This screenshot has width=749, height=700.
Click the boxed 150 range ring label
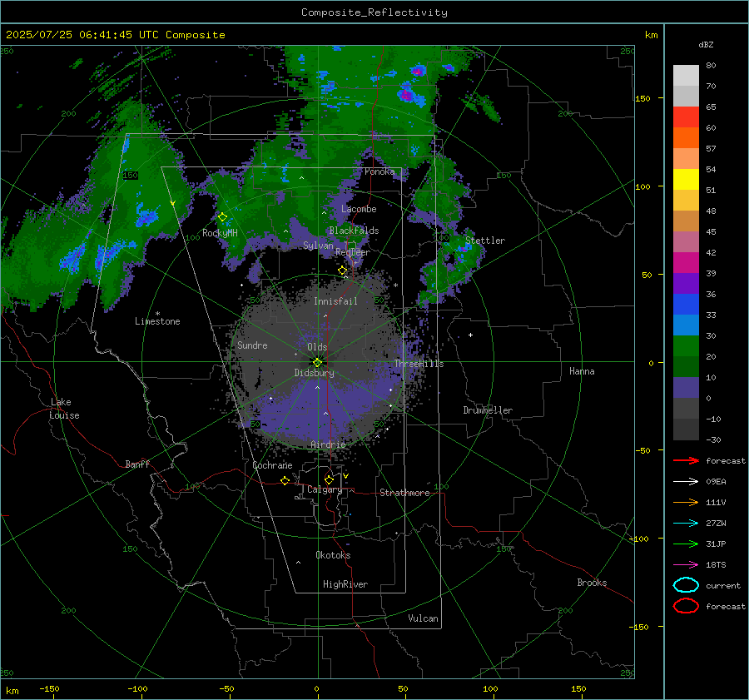pyautogui.click(x=130, y=176)
